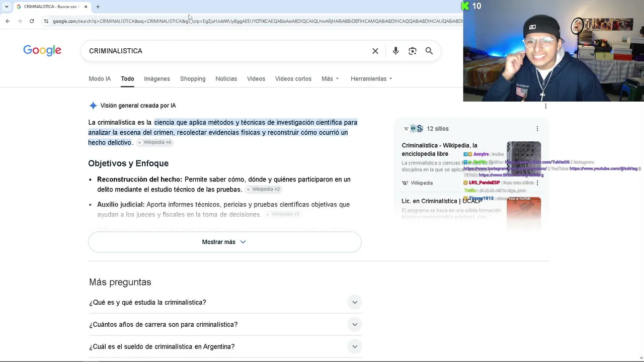Open options for the Wikipedia source card
The image size is (644, 362).
coord(537,183)
